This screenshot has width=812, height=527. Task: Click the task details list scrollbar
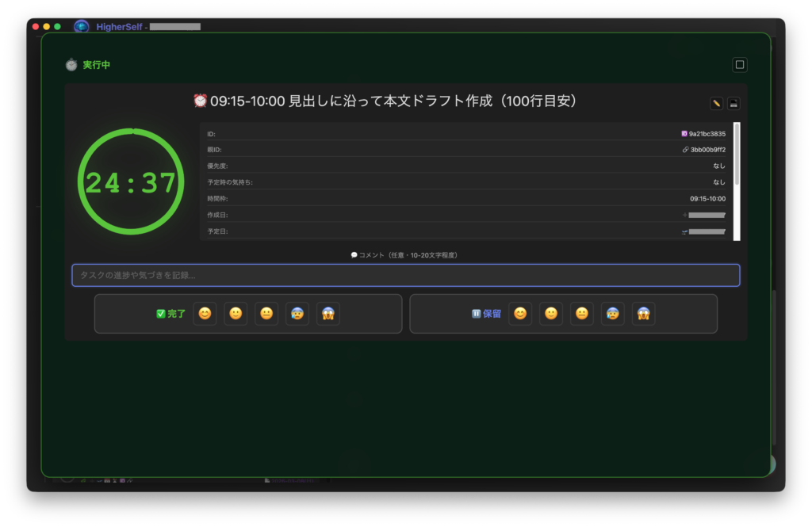(x=737, y=155)
